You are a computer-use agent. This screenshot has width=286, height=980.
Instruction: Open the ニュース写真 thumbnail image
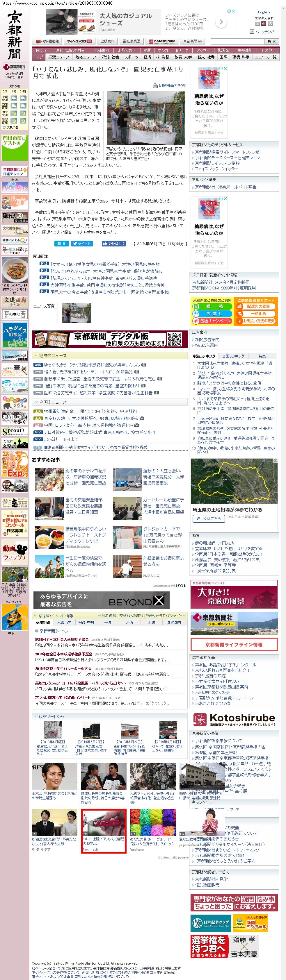pyautogui.click(x=77, y=313)
